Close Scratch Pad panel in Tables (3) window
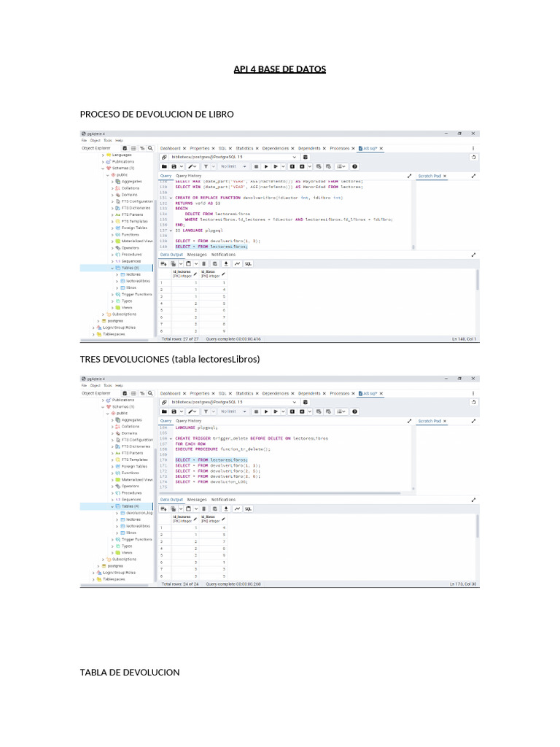Screen dimensions: 560x747 (x=445, y=177)
